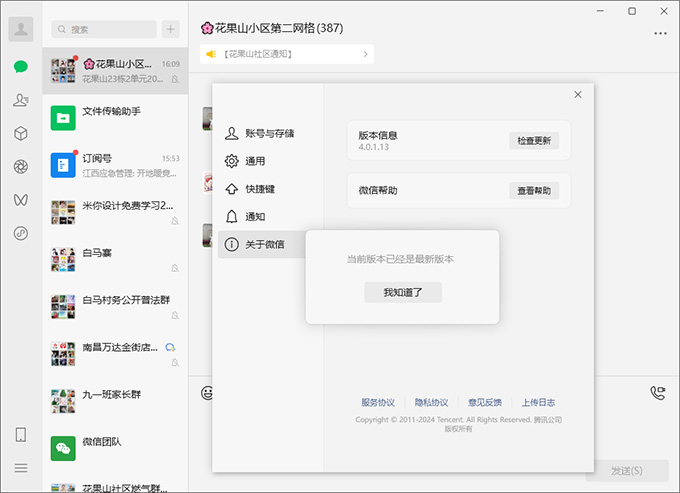
Task: Open the 意见反馈 link
Action: click(485, 403)
